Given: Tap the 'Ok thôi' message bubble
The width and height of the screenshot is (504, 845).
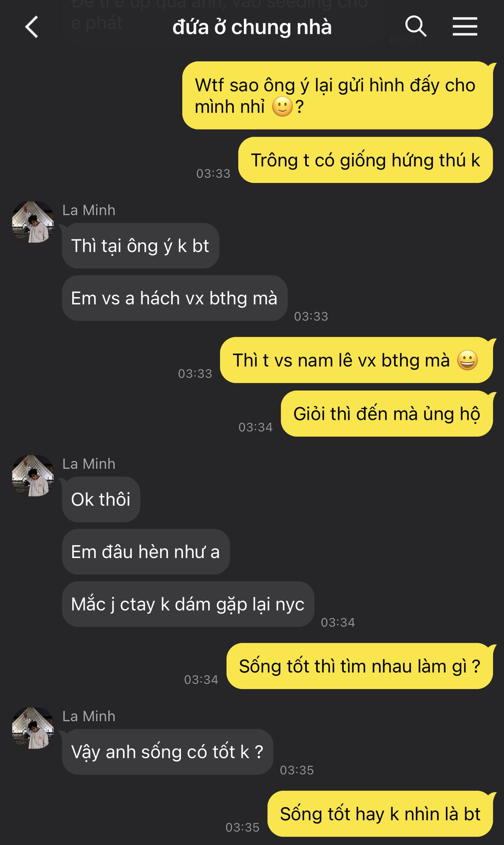Looking at the screenshot, I should 101,499.
